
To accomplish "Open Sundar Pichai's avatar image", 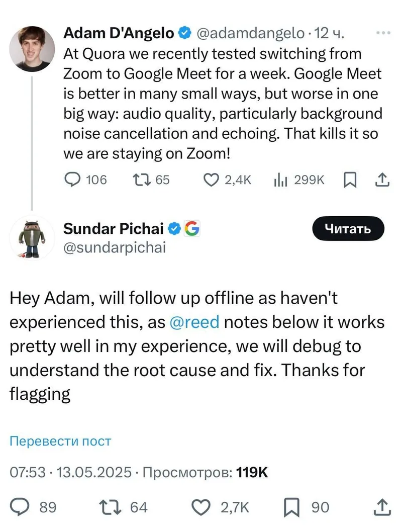I will [x=32, y=237].
